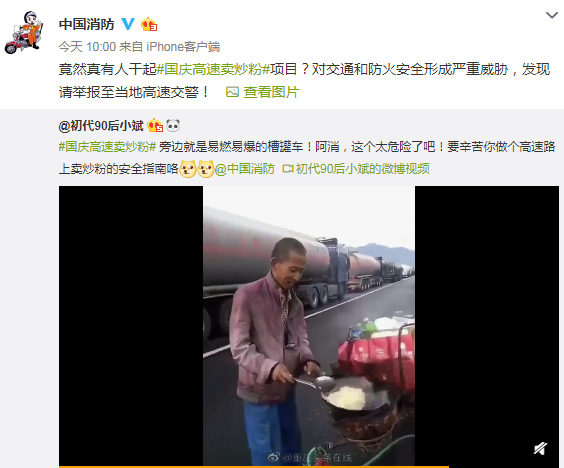This screenshot has width=564, height=468.
Task: Click the video camera icon before 微博视频
Action: click(288, 168)
